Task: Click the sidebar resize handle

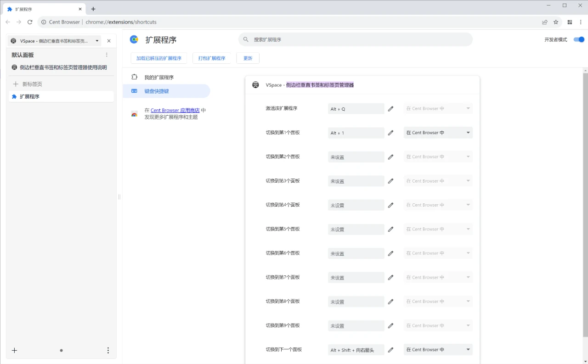Action: (x=119, y=197)
